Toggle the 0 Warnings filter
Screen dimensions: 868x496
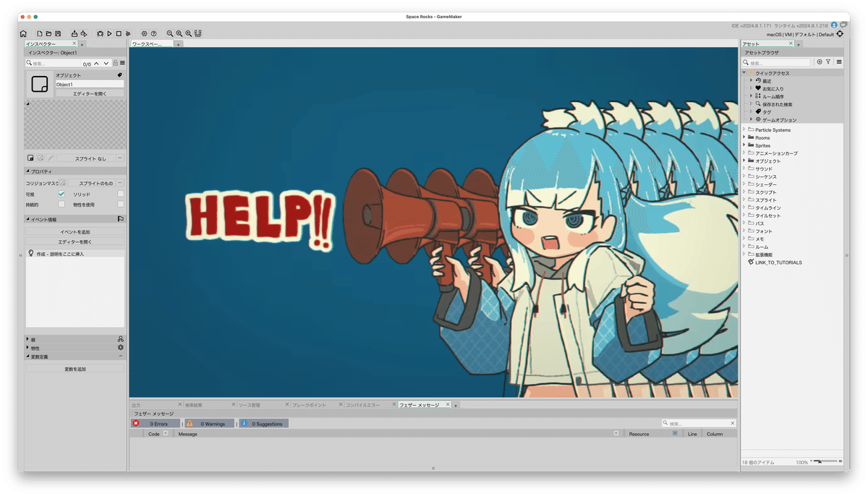click(210, 424)
